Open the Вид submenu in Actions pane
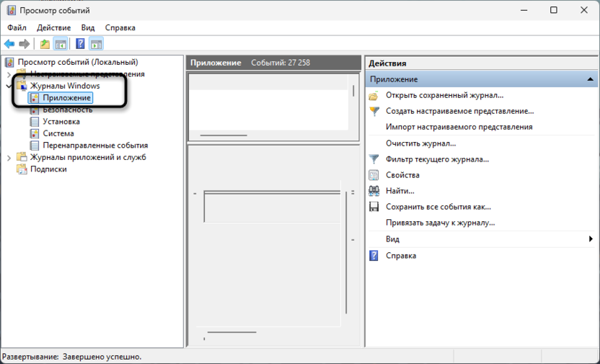600x364 pixels. pos(591,239)
